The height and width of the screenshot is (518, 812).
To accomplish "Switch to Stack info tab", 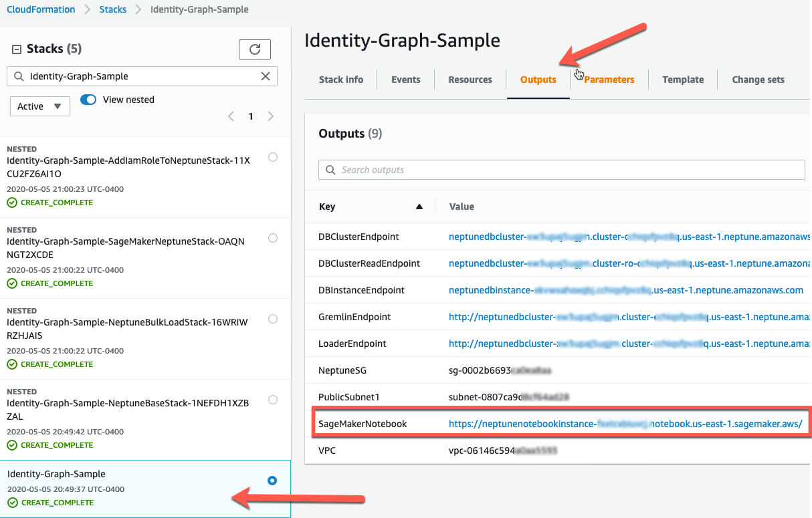I will tap(341, 80).
